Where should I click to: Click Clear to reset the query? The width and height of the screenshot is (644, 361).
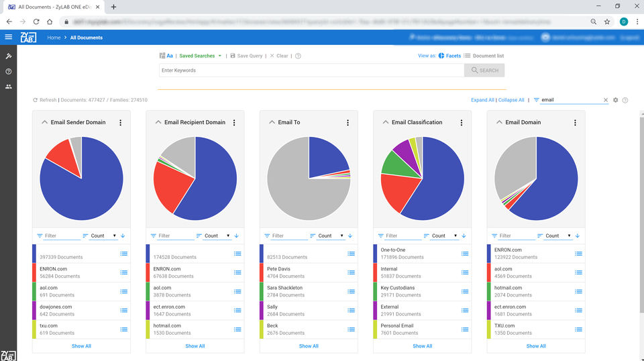[x=279, y=56]
